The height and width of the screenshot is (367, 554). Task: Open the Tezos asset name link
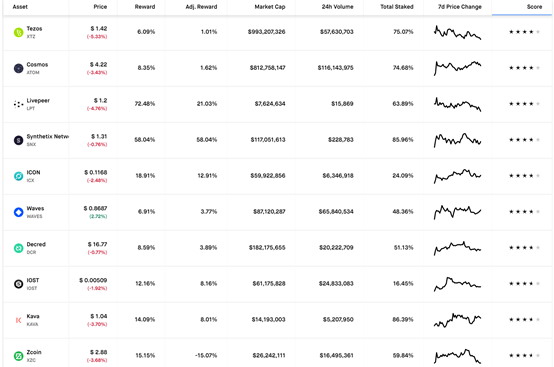tap(34, 29)
